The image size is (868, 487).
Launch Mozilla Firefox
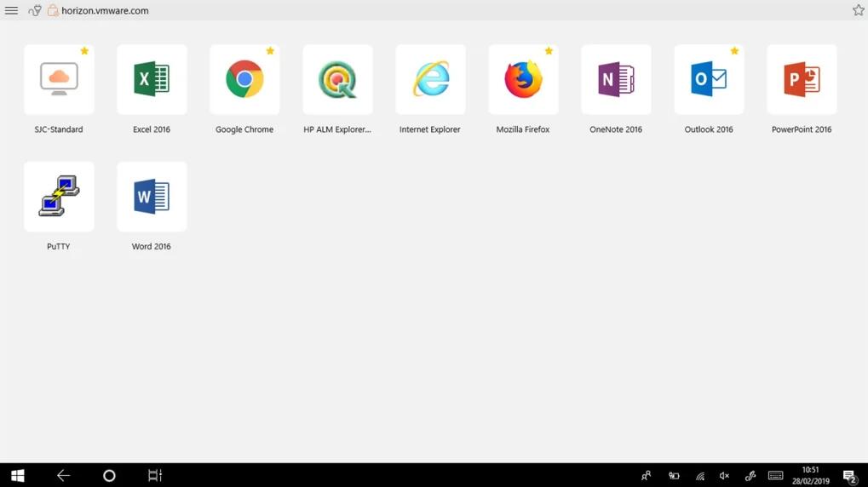tap(523, 80)
